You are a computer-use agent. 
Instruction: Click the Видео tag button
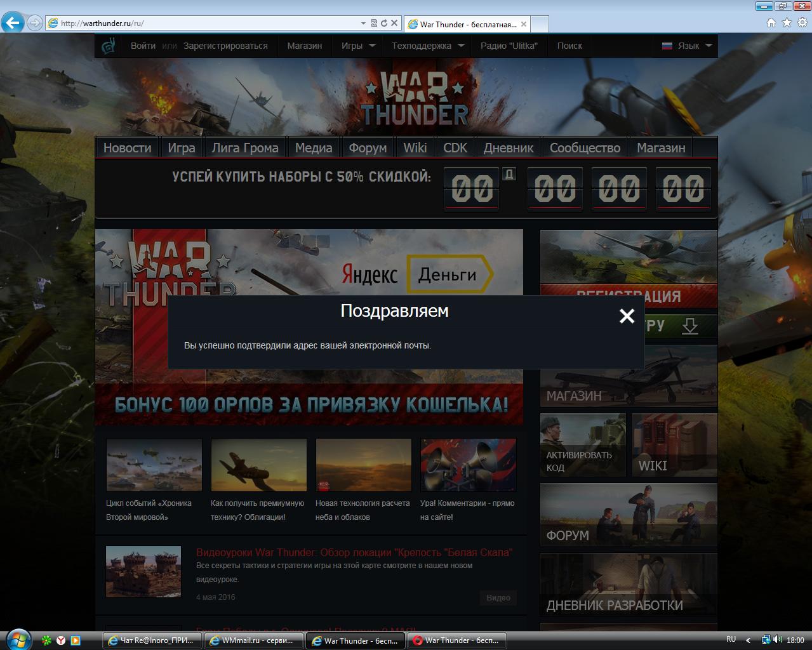498,597
